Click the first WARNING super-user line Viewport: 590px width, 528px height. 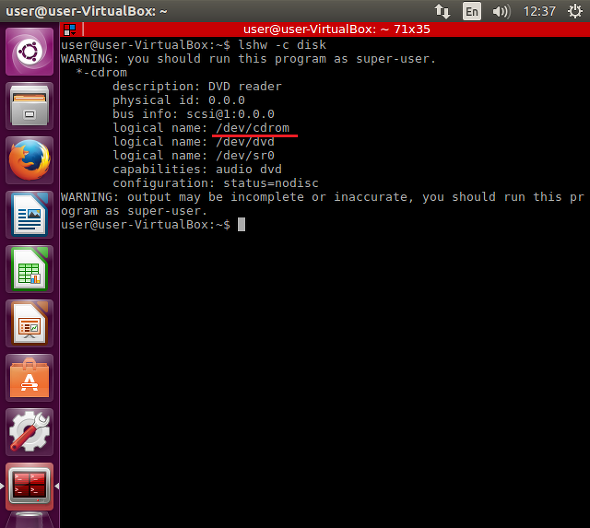pyautogui.click(x=248, y=59)
